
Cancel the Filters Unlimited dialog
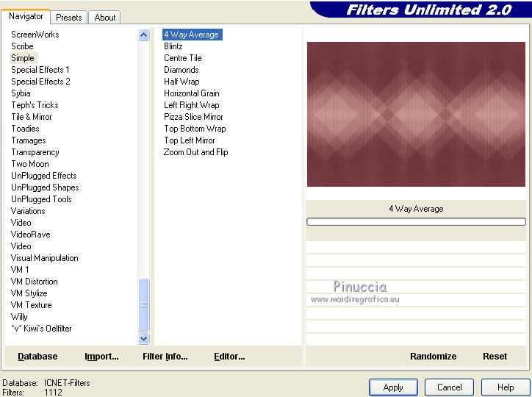[449, 387]
